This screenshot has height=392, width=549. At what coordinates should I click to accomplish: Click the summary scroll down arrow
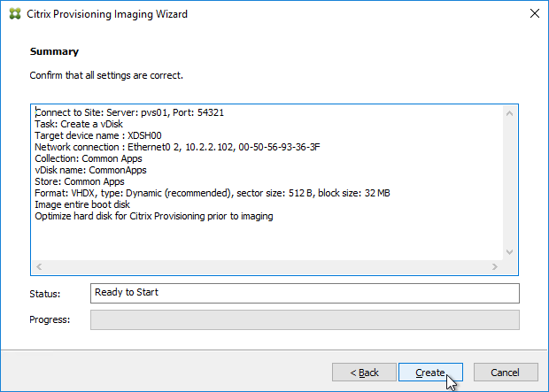click(509, 252)
